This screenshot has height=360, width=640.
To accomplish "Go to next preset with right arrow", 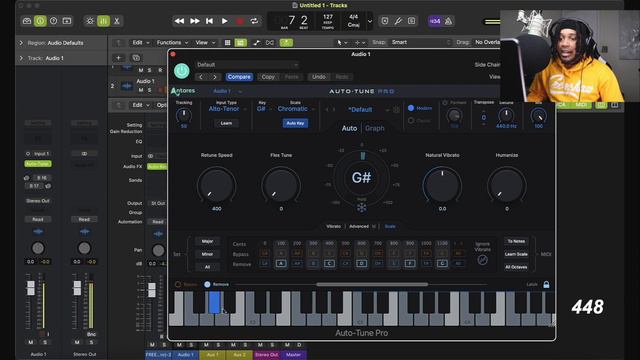I will [215, 77].
